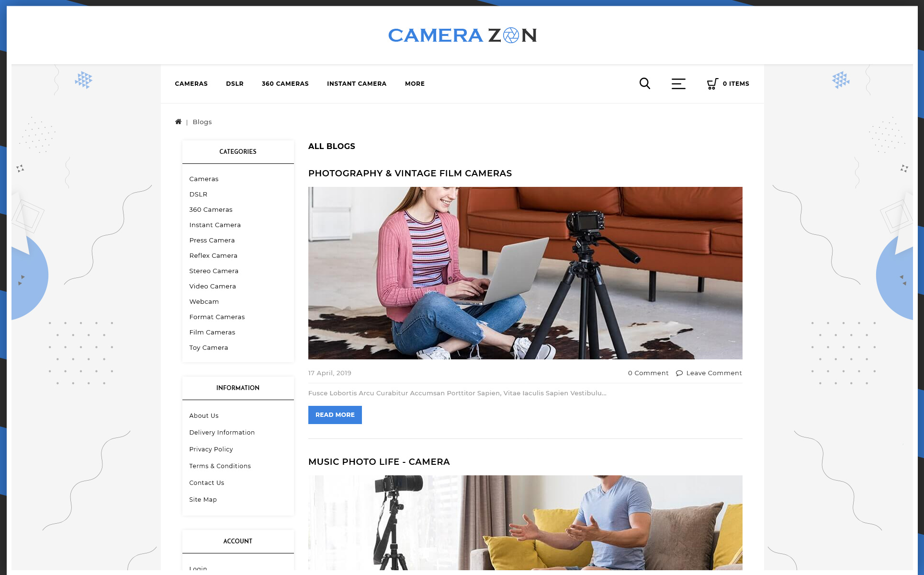Open the Instant Camera menu item
This screenshot has width=924, height=575.
click(357, 84)
